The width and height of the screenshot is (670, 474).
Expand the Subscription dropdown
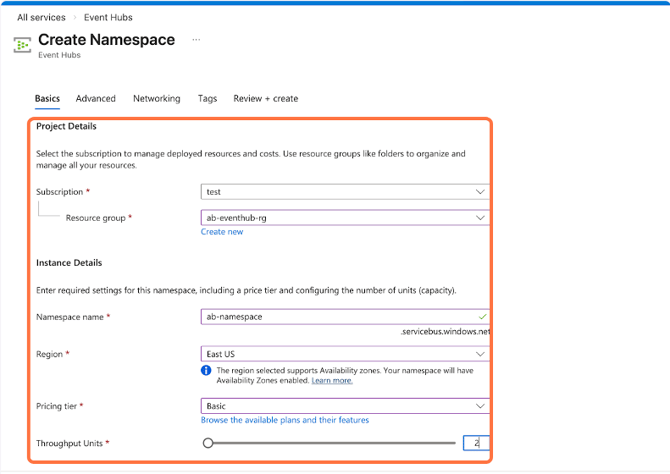coord(345,191)
